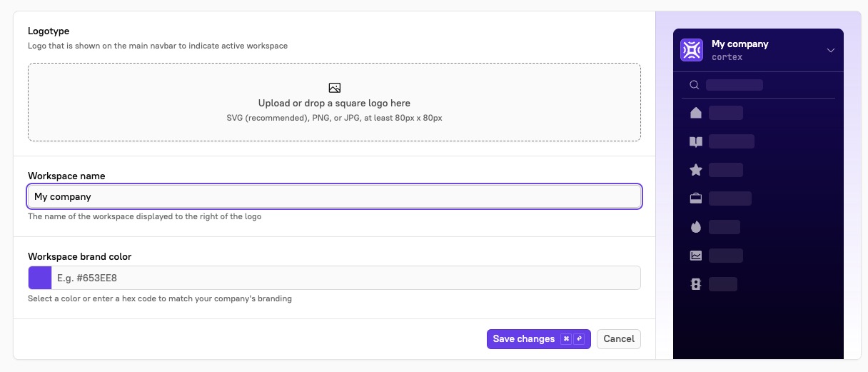The image size is (868, 372).
Task: Click the briefcase icon in preview sidebar
Action: tap(696, 198)
